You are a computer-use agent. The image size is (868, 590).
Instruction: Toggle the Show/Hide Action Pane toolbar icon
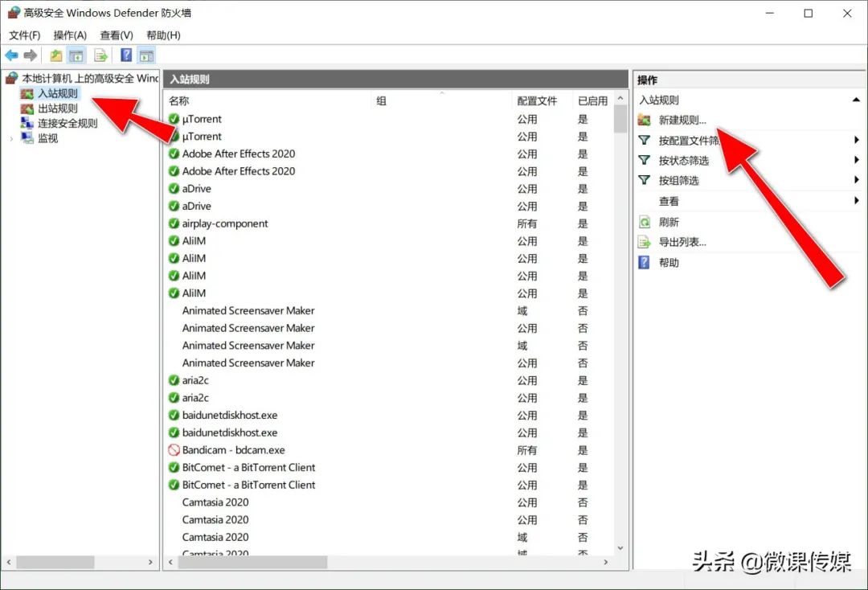(147, 55)
